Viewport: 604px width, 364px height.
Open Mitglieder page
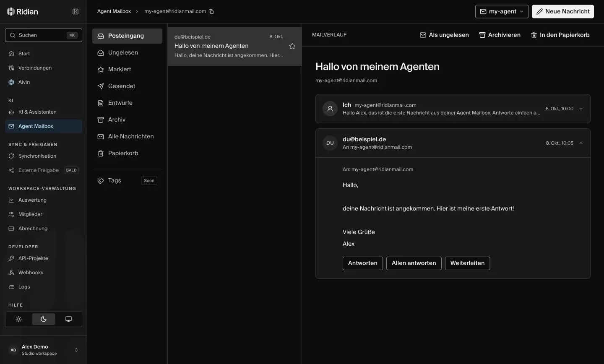pyautogui.click(x=44, y=214)
